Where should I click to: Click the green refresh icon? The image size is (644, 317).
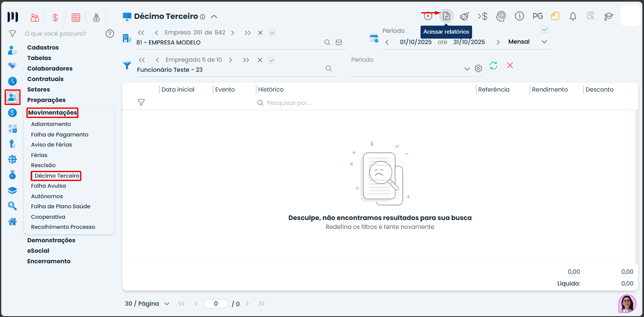(x=493, y=65)
